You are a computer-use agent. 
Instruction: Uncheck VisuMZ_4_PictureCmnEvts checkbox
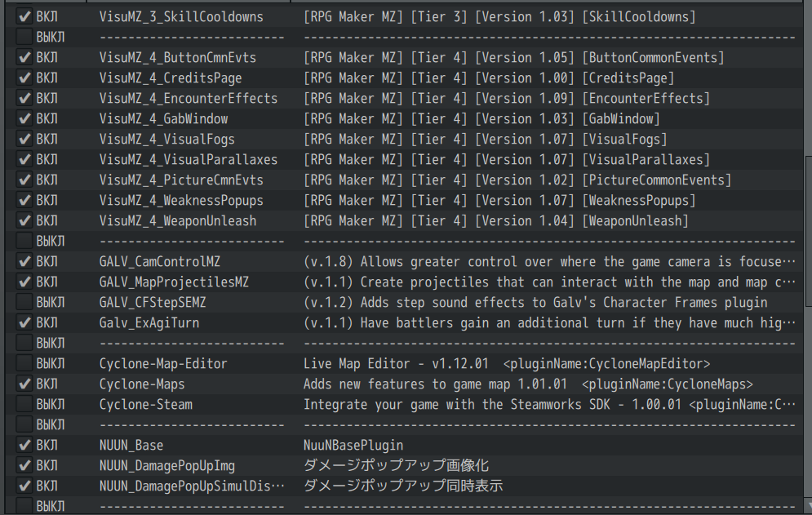coord(24,180)
